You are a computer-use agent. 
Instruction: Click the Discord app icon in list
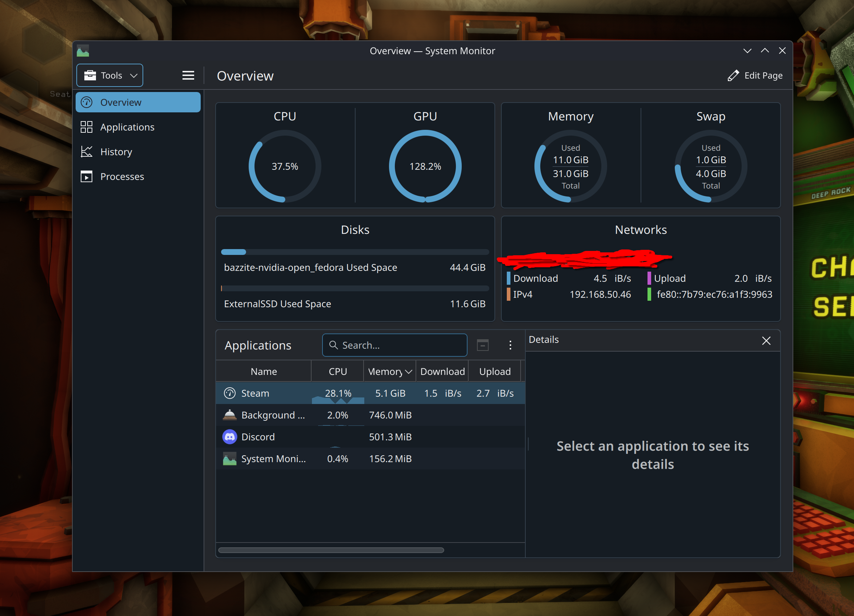229,437
